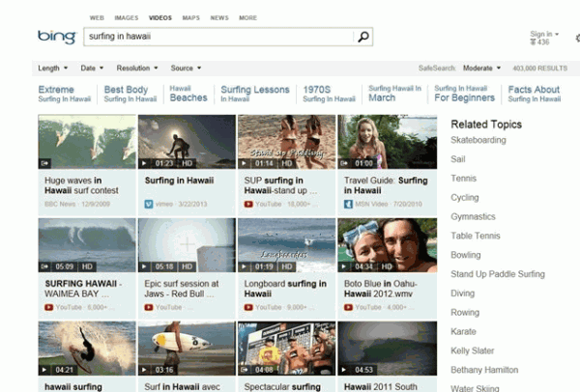Click the YouTube icon under SURFING HAWAII WAIMEA BAY
The width and height of the screenshot is (580, 392).
click(48, 307)
